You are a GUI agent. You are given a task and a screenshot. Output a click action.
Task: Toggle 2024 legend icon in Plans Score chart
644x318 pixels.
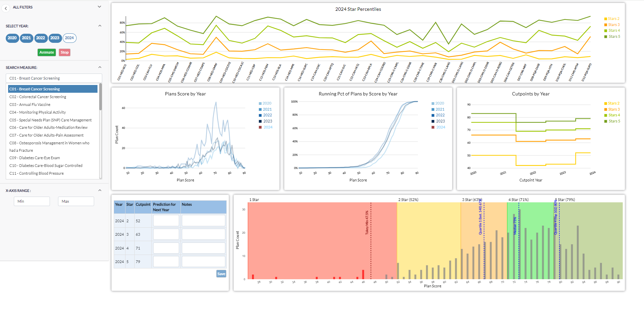pyautogui.click(x=260, y=127)
